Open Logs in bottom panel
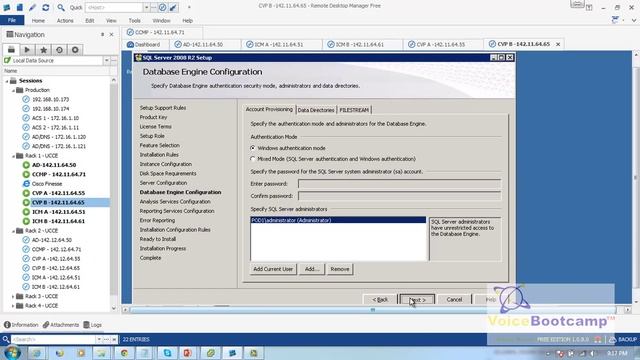Image resolution: width=640 pixels, height=360 pixels. click(x=93, y=325)
